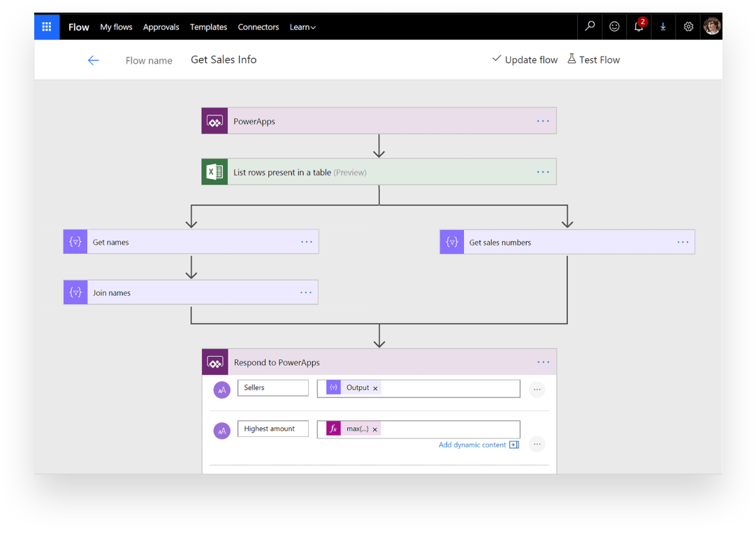Click the Join names variable icon
756x537 pixels.
pos(75,292)
